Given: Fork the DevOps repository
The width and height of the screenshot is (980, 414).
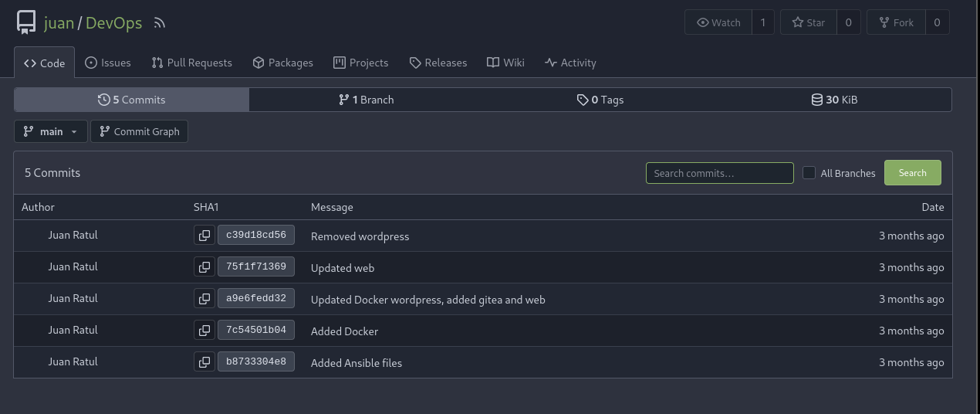Looking at the screenshot, I should tap(895, 22).
